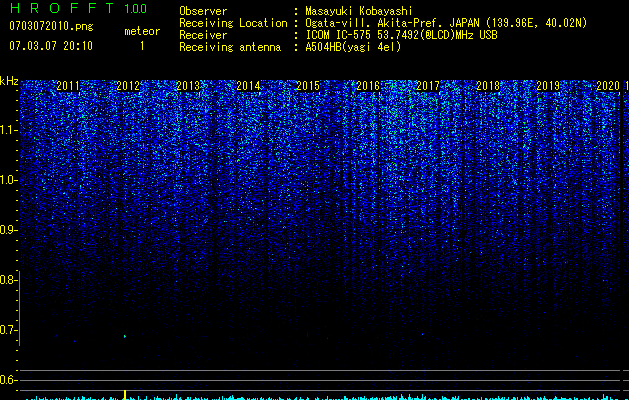
Task: Select the 0703072010.png file name
Action: point(51,26)
